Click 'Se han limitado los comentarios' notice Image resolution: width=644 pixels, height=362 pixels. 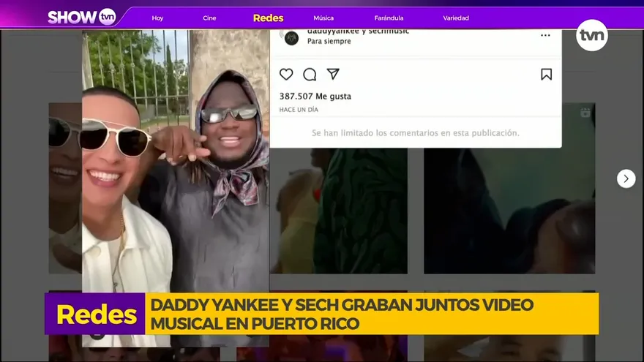415,133
